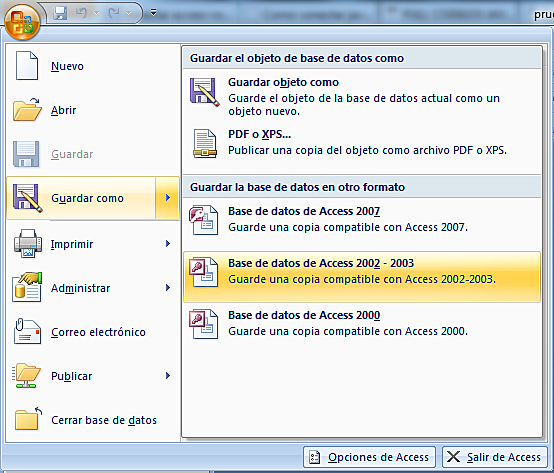Click the grayed floppy icon for Guardar
554x473 pixels.
pyautogui.click(x=26, y=154)
